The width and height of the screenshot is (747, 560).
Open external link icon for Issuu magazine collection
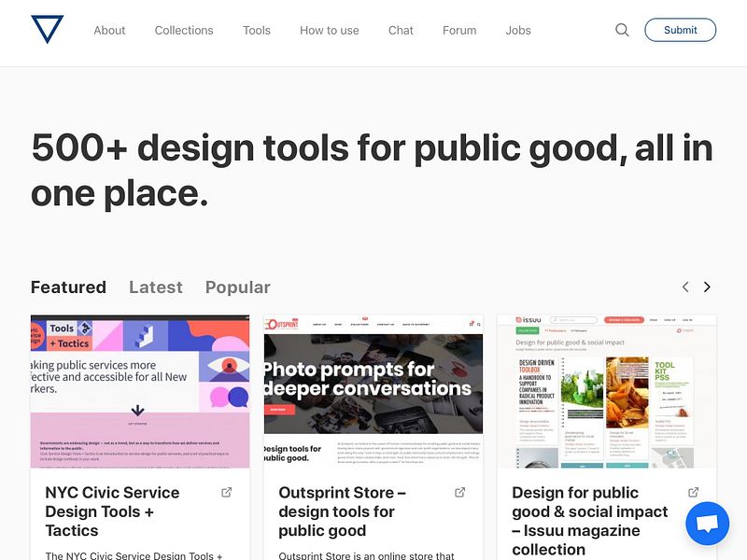coord(694,493)
